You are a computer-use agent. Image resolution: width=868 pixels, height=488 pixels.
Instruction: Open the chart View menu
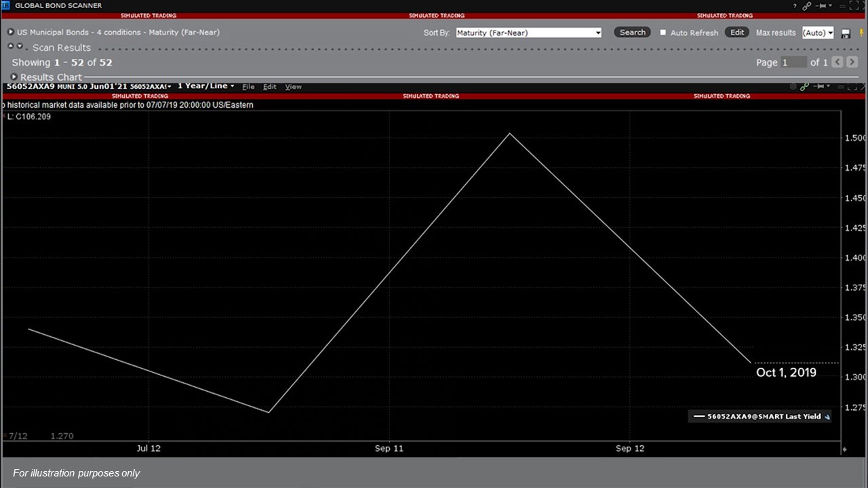[293, 87]
